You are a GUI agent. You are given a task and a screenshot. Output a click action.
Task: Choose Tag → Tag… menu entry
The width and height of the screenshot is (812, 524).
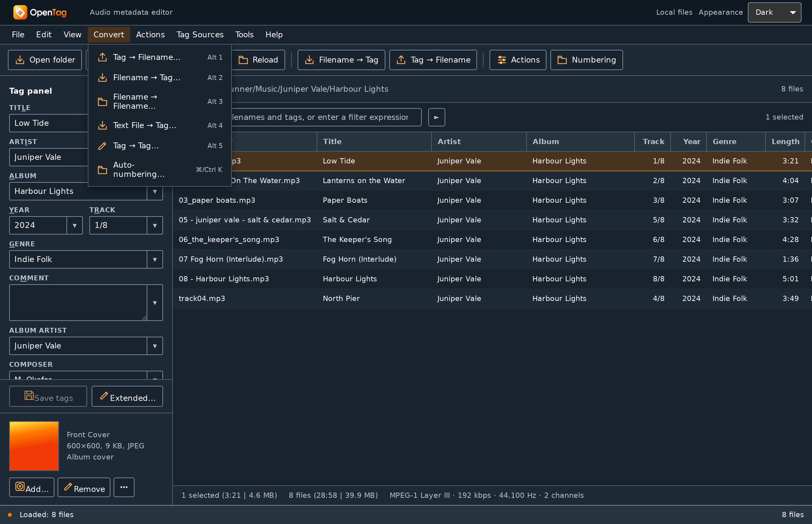pos(160,146)
